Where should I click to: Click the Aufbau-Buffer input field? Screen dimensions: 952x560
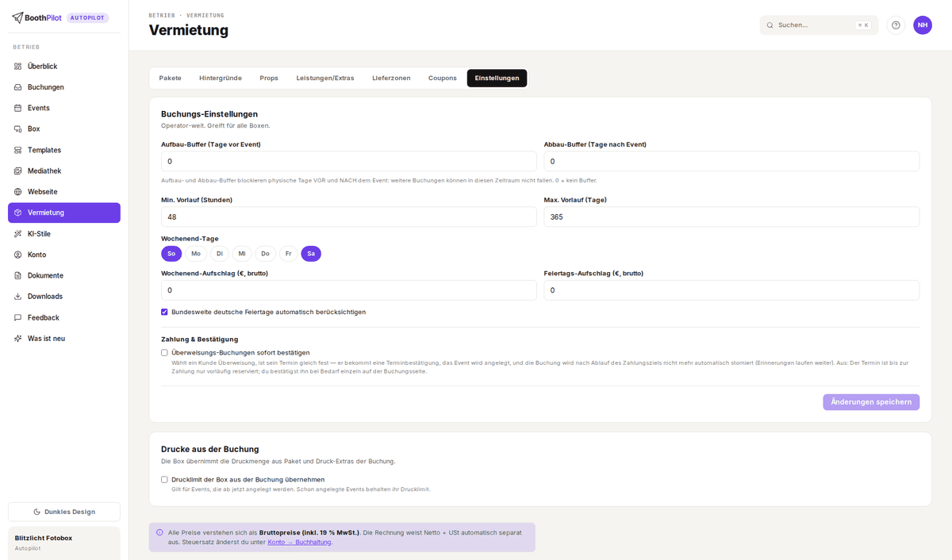point(349,161)
